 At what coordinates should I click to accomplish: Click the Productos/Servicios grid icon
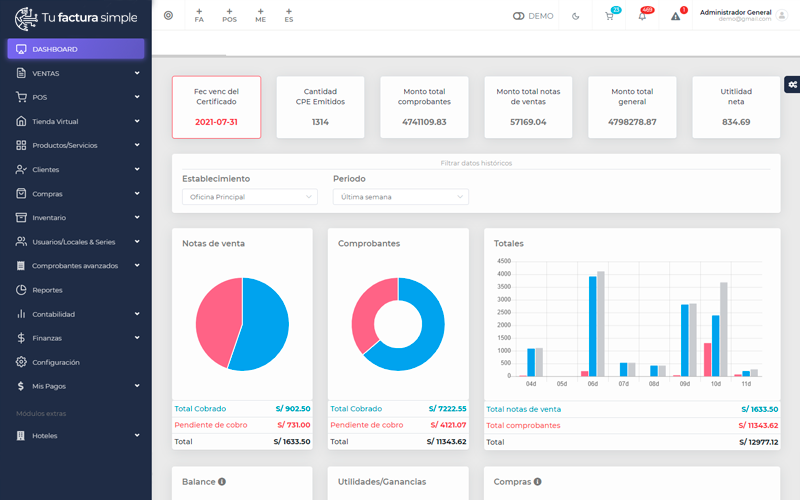coord(21,145)
